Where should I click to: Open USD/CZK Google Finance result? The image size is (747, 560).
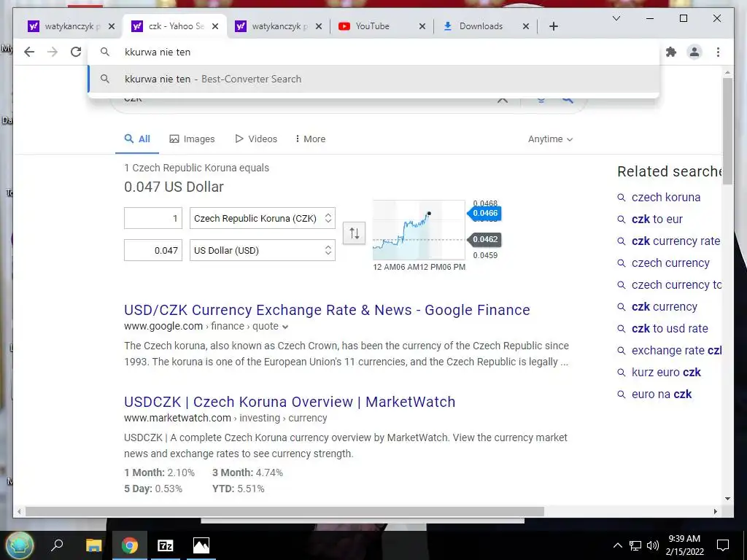pos(327,310)
